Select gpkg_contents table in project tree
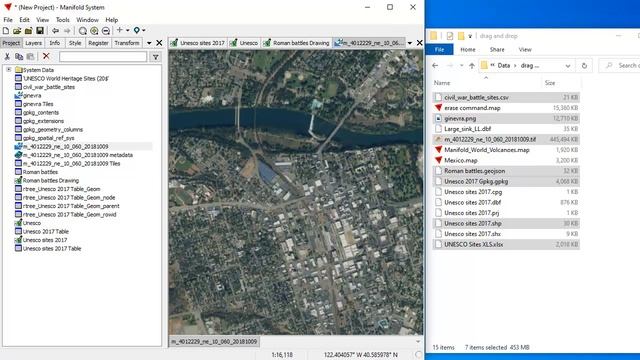 (37, 113)
